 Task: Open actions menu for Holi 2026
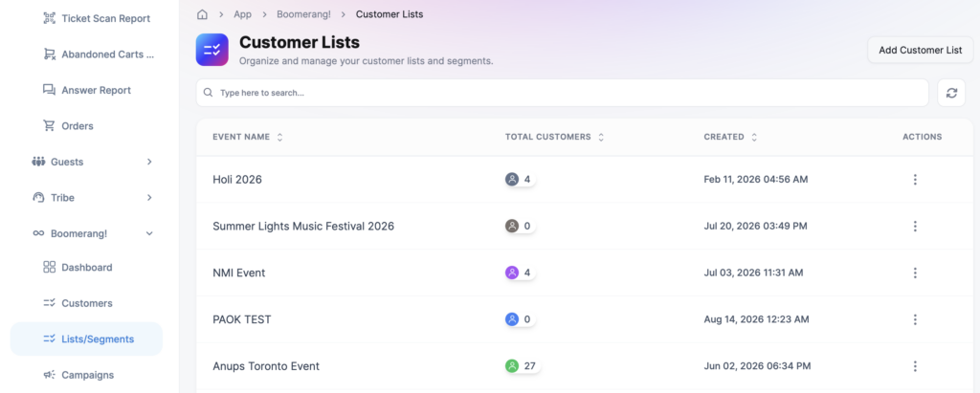pyautogui.click(x=915, y=180)
